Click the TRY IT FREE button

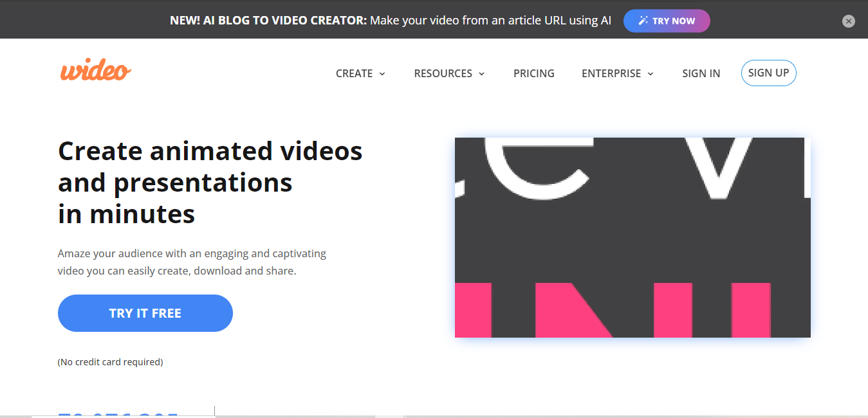click(145, 313)
